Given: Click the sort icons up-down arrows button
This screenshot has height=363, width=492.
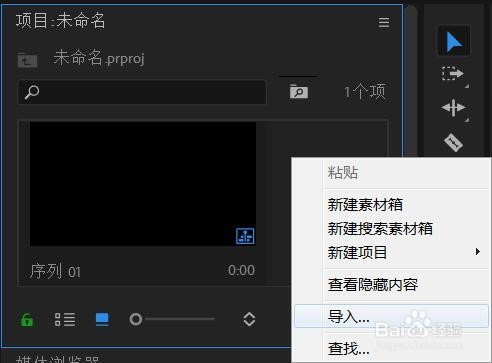Looking at the screenshot, I should pyautogui.click(x=249, y=319).
